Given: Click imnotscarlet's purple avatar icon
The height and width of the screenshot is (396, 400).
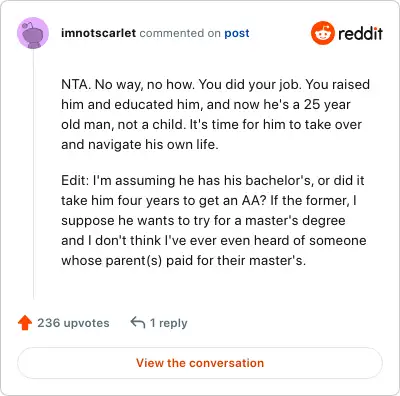Looking at the screenshot, I should 33,33.
